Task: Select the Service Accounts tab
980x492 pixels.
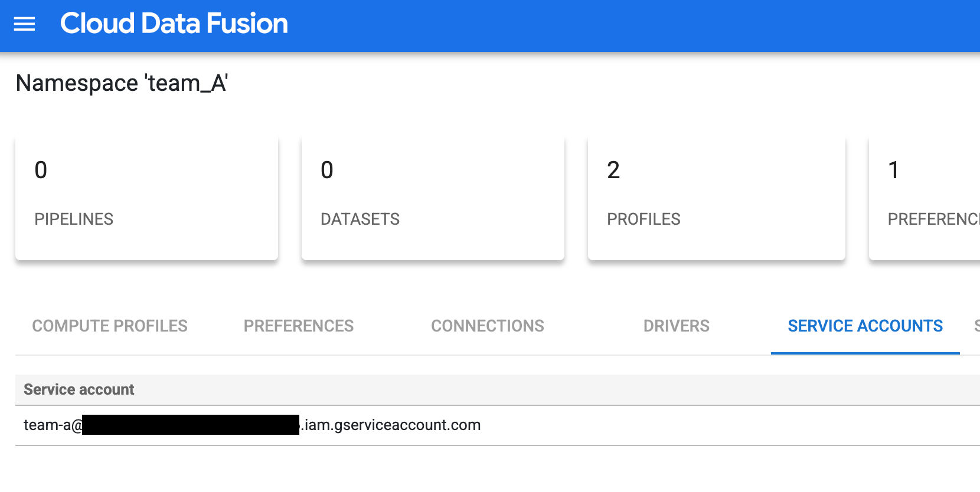Action: 864,325
